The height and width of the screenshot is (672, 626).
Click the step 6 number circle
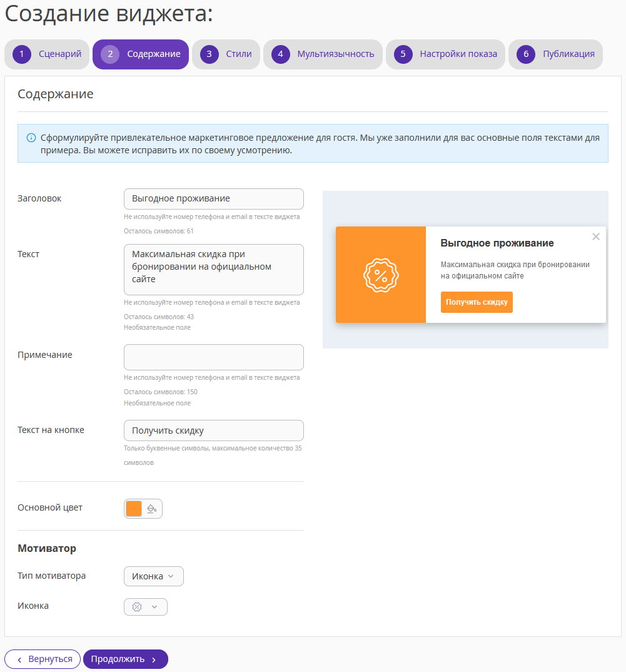tap(526, 54)
